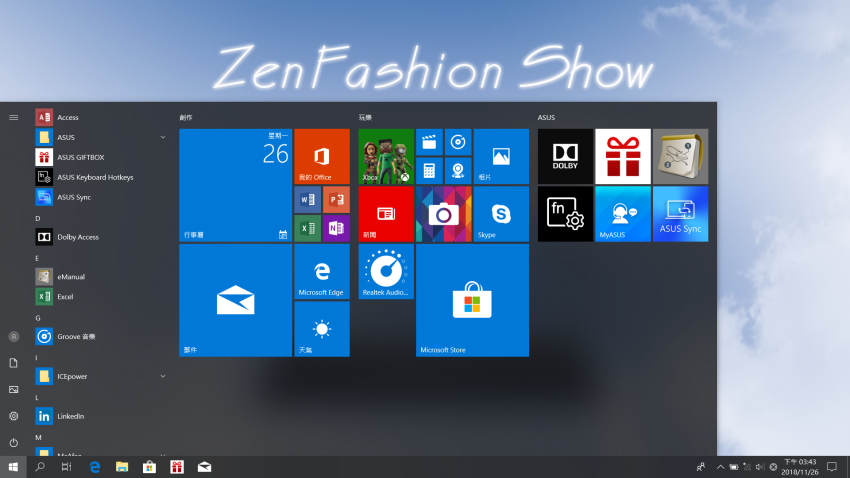Open the gift box app on the taskbar
This screenshot has width=850, height=478.
[x=177, y=467]
